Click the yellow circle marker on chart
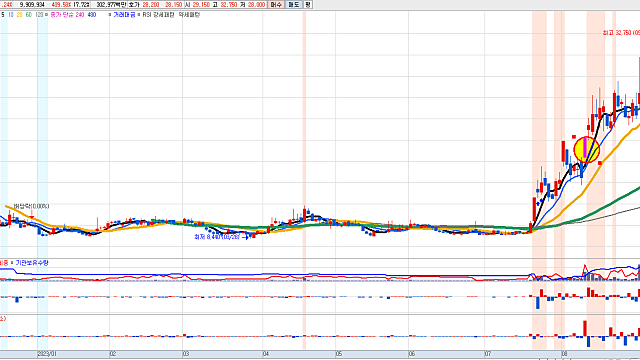This screenshot has height=360, width=640. click(587, 150)
